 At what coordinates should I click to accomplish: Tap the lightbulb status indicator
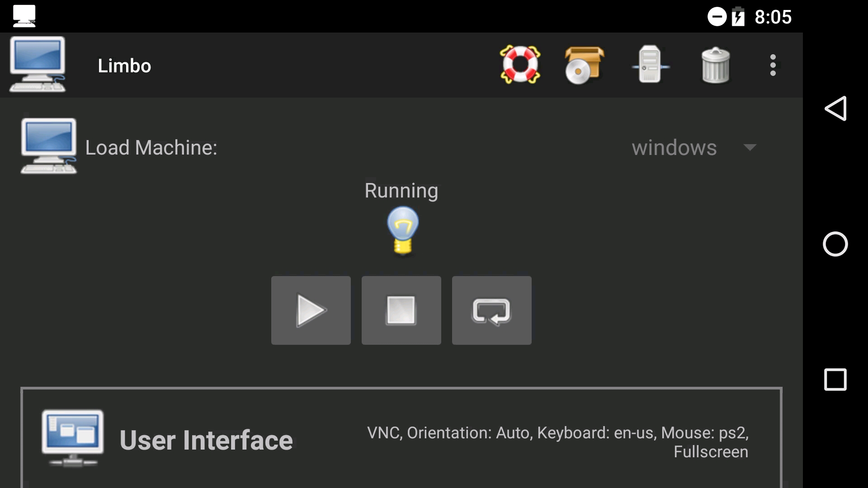pos(403,231)
